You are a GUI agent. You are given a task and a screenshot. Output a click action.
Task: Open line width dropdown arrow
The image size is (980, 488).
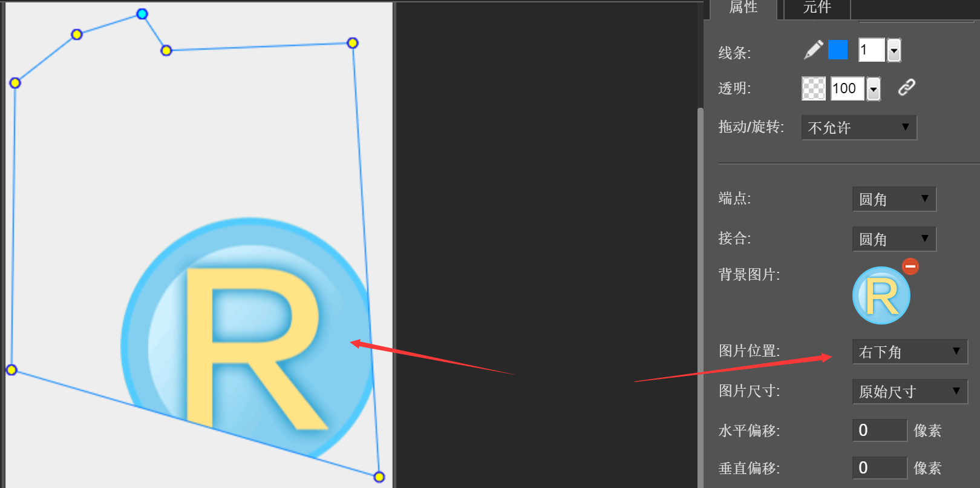(x=894, y=51)
